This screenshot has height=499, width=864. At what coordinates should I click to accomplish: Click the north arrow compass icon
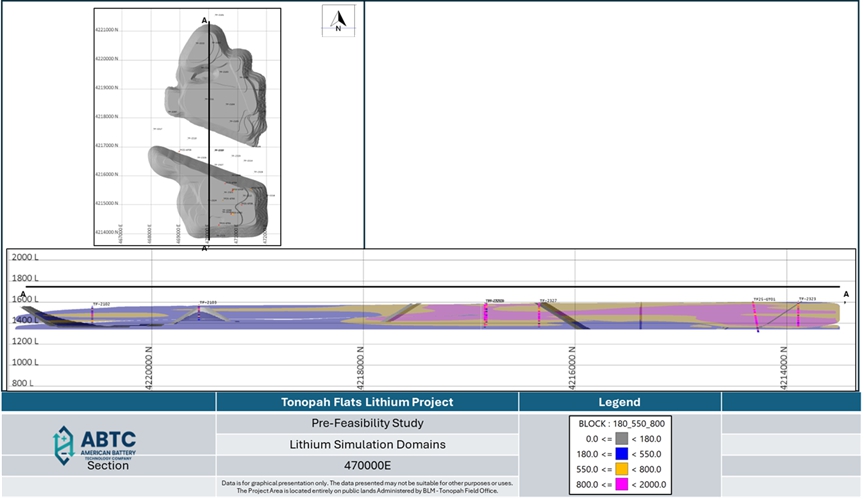pyautogui.click(x=338, y=22)
